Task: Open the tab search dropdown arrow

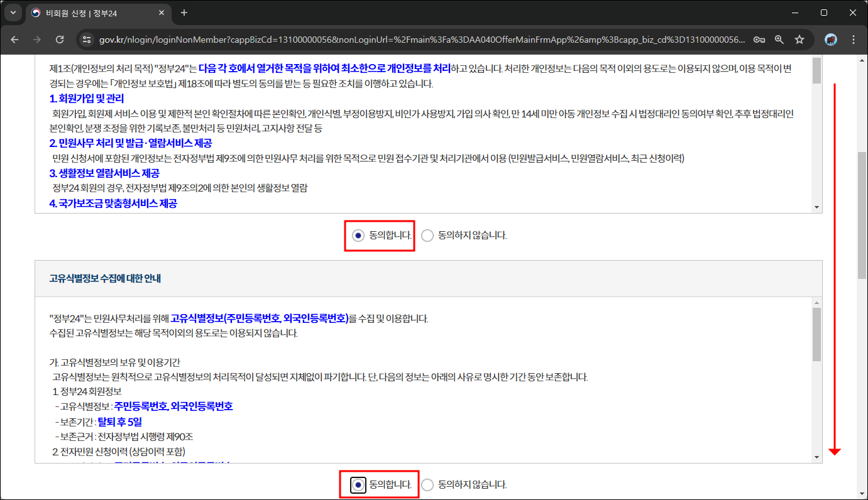Action: 14,13
